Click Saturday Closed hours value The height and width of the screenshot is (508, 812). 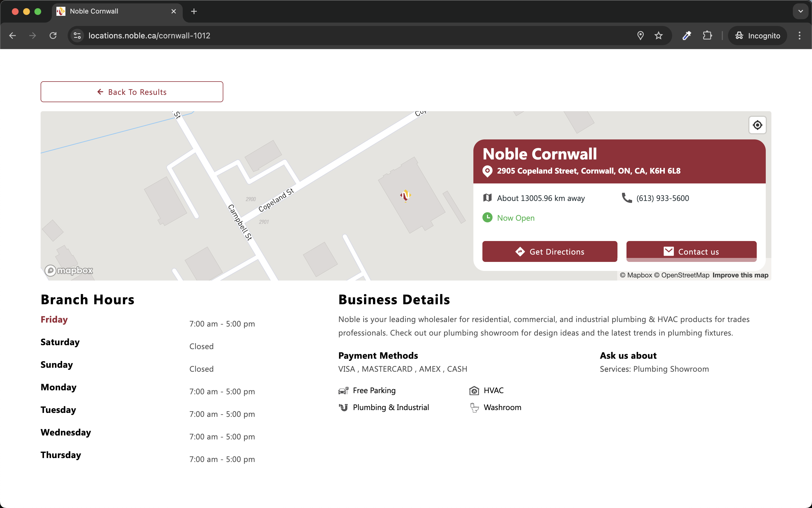tap(201, 346)
